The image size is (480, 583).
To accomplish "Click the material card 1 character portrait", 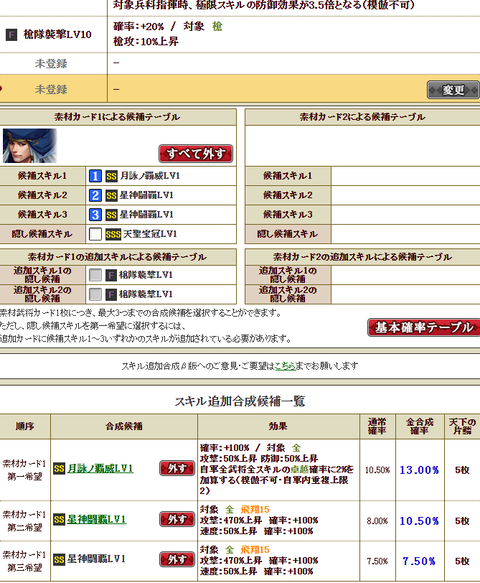I will [30, 146].
